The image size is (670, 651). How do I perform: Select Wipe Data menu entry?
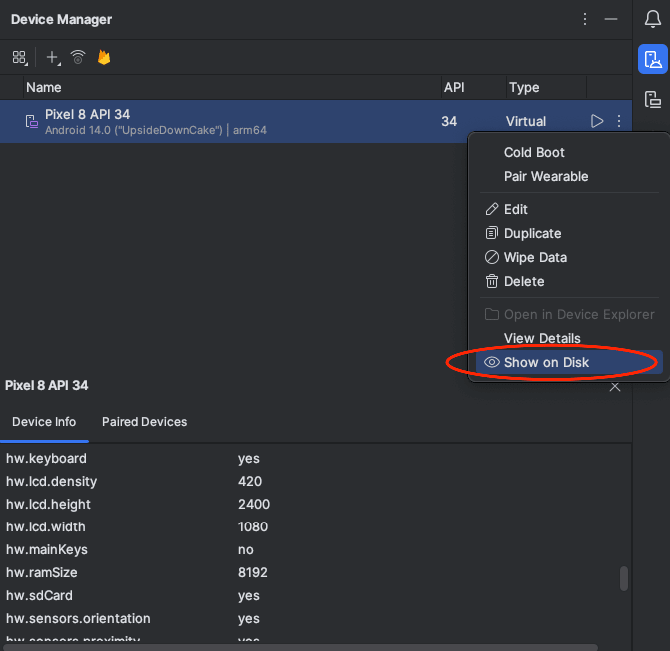tap(569, 258)
